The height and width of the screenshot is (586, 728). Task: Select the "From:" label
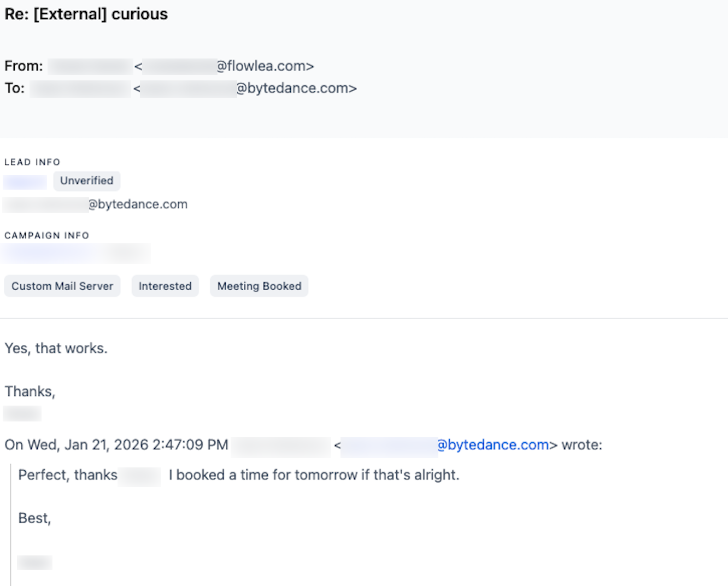(x=24, y=66)
